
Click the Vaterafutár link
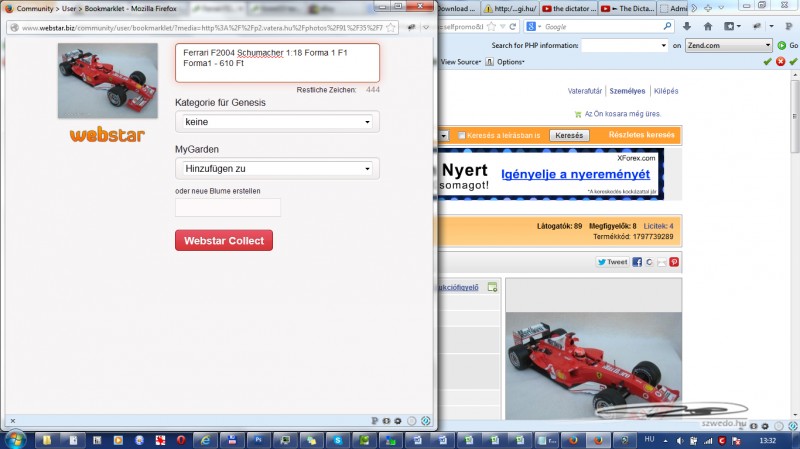point(585,91)
